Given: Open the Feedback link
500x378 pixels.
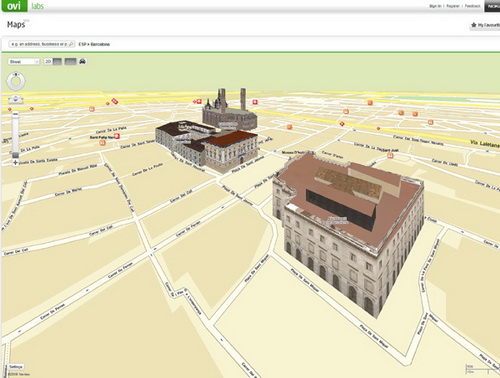Looking at the screenshot, I should click(x=473, y=6).
